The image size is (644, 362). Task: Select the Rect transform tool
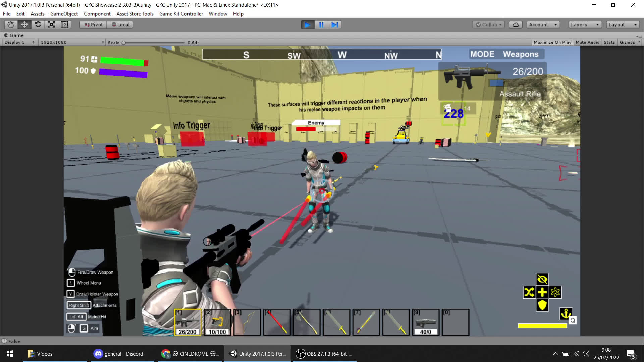[x=65, y=25]
